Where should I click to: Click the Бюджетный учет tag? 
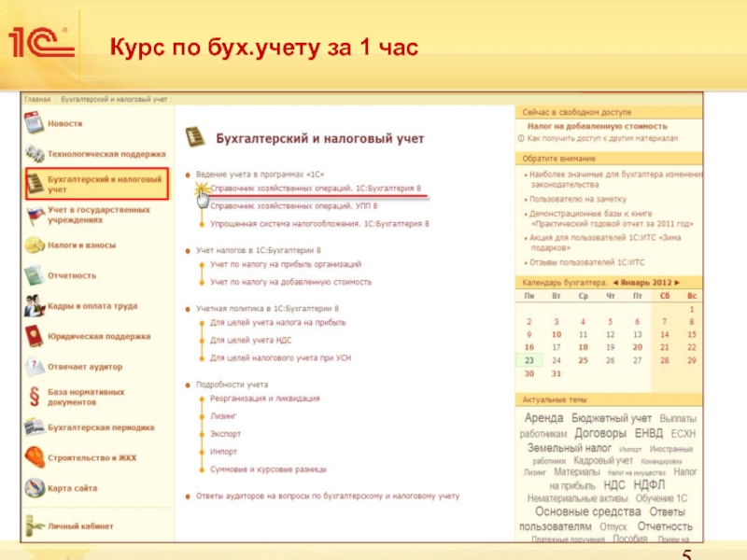coord(612,418)
